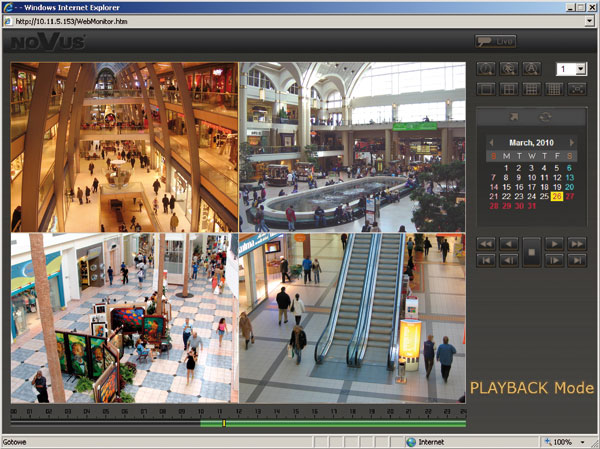The width and height of the screenshot is (600, 449).
Task: Click the arrow export icon above calendar
Action: tap(514, 117)
